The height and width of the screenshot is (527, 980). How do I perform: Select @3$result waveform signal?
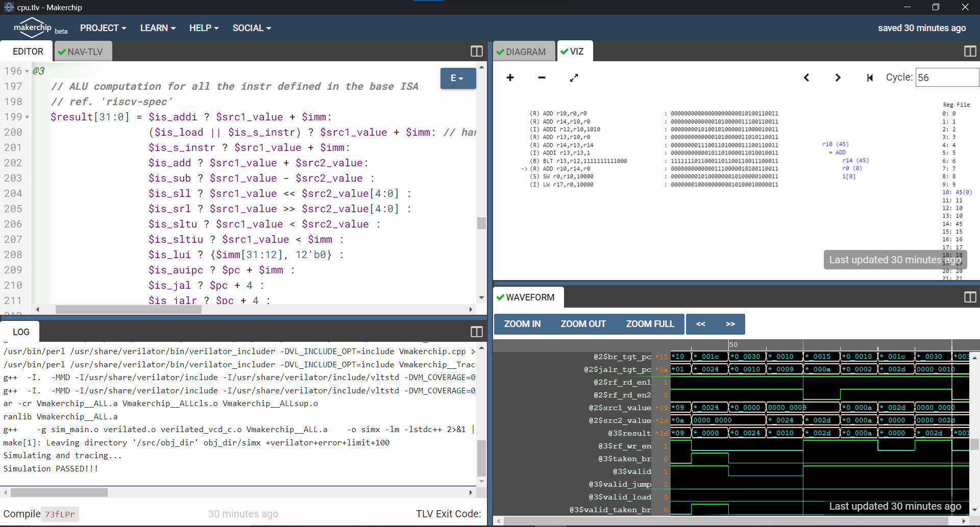pos(629,433)
